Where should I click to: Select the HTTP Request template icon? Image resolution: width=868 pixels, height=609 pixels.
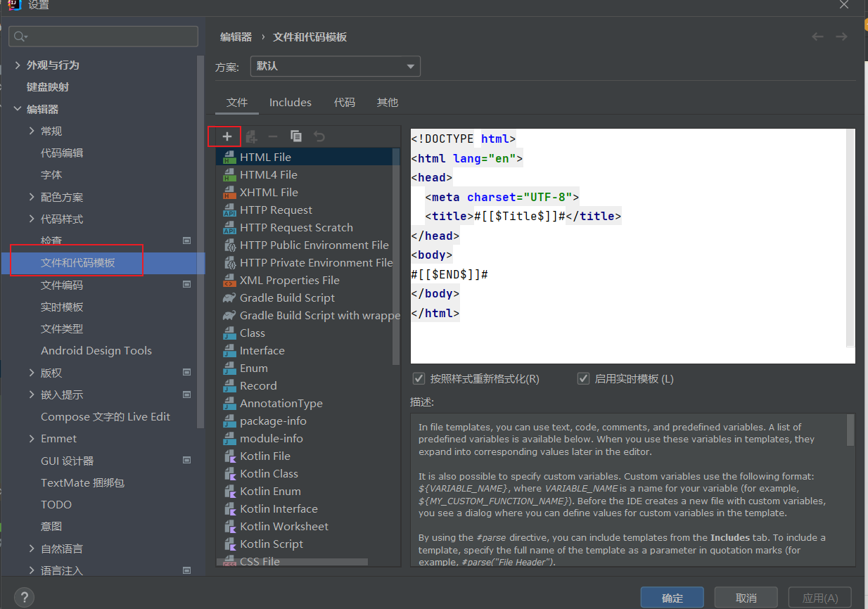click(229, 210)
